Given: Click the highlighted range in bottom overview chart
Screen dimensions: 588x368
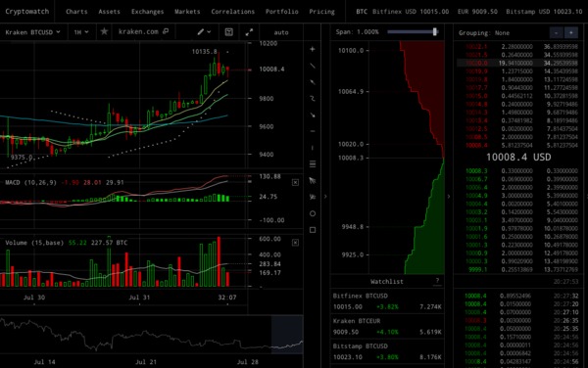Looking at the screenshot, I should [x=287, y=335].
